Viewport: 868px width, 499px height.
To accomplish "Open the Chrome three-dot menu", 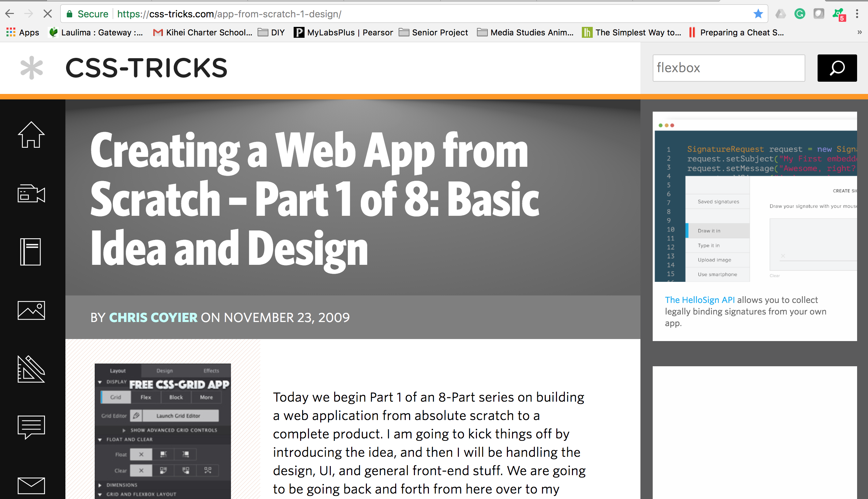I will point(857,14).
